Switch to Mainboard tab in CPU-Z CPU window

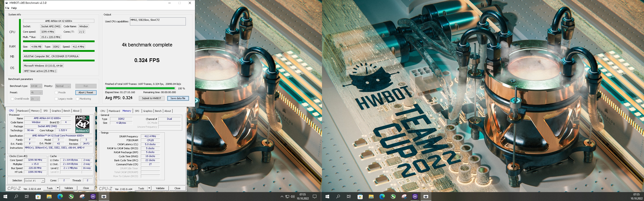tap(23, 111)
